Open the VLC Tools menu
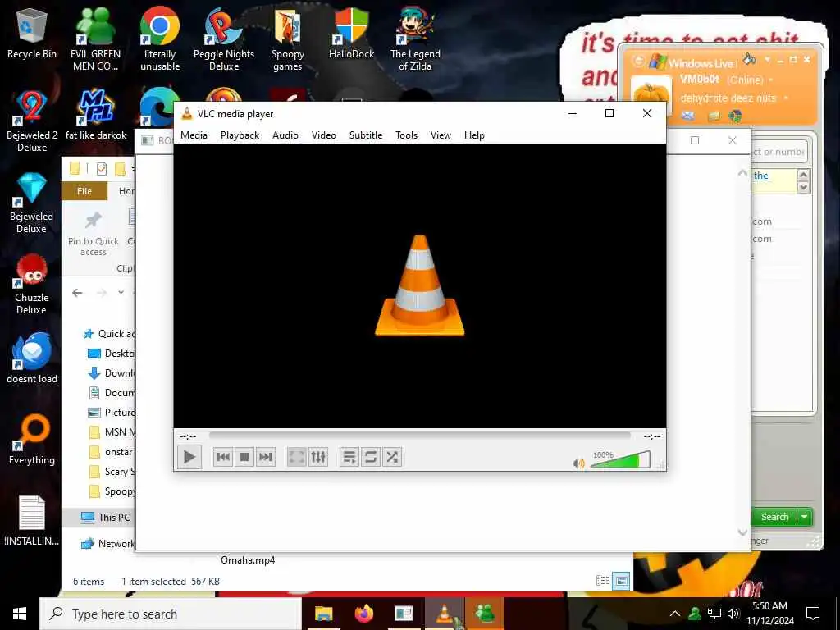Image resolution: width=840 pixels, height=630 pixels. tap(407, 135)
